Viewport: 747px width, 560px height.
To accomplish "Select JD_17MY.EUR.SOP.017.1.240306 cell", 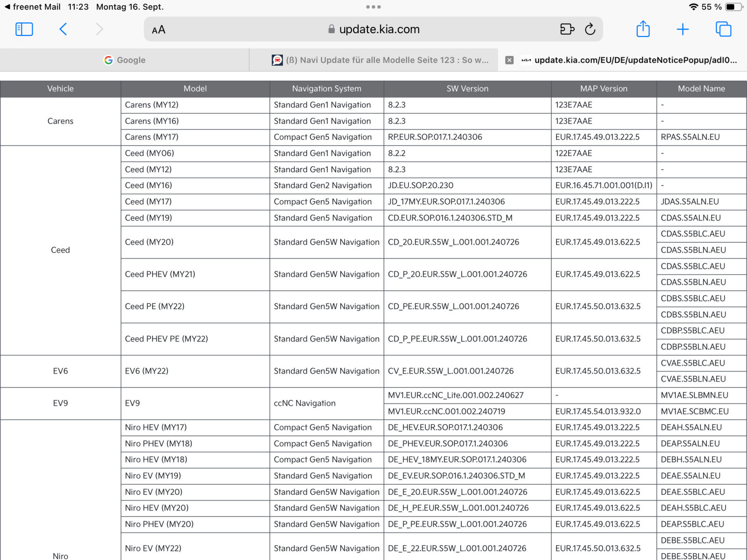I will pos(467,202).
